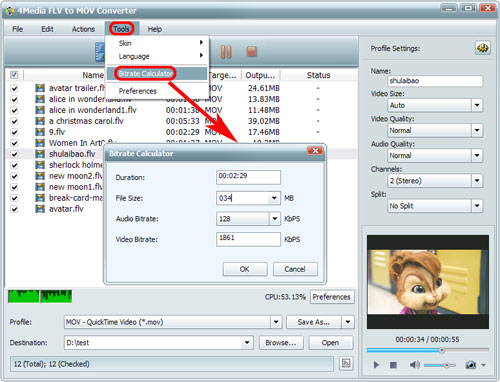
Task: Mute the preview volume speaker icon
Action: (x=414, y=365)
